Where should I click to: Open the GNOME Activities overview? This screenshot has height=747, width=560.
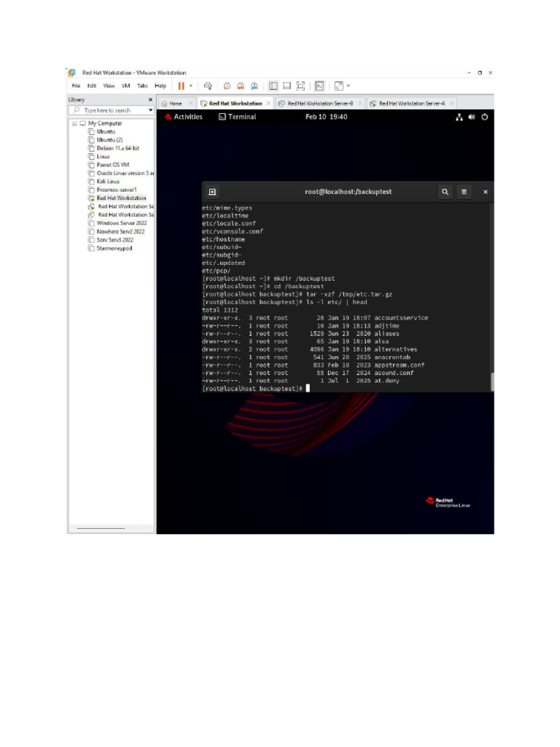click(184, 117)
